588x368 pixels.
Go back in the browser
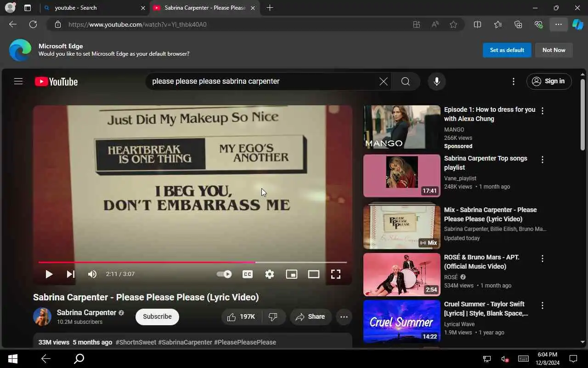pos(13,24)
